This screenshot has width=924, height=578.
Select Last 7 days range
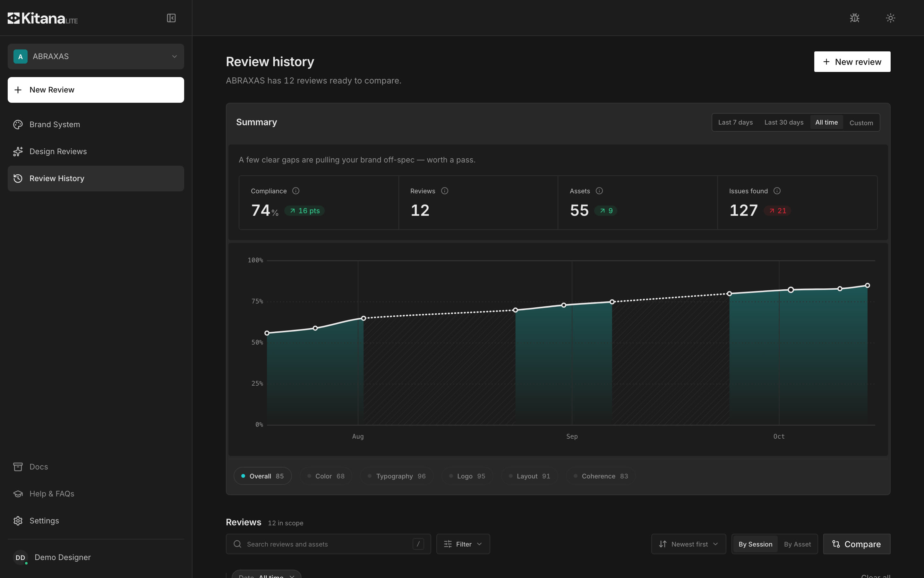click(735, 122)
